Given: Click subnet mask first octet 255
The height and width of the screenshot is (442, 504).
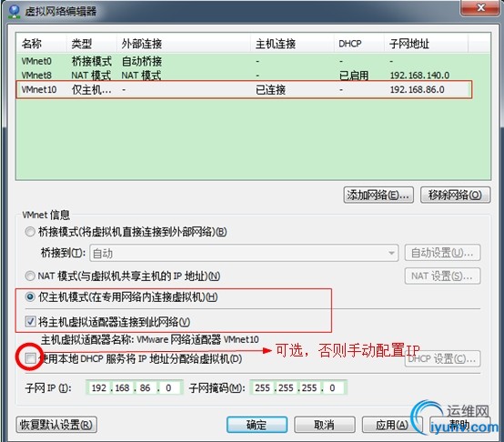Looking at the screenshot, I should 262,387.
